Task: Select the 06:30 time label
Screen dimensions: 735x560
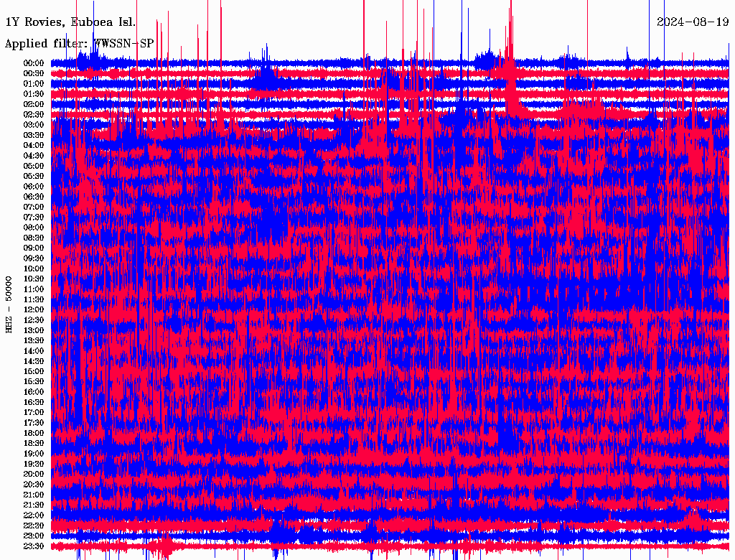Action: click(34, 197)
